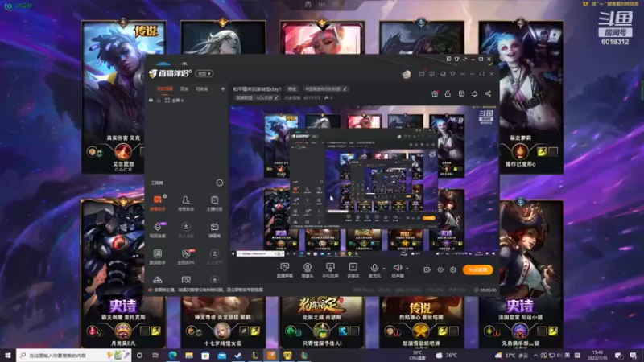Screen dimensions: 644x362
Task: Add 多媒体 multimedia source
Action: [x=353, y=270]
